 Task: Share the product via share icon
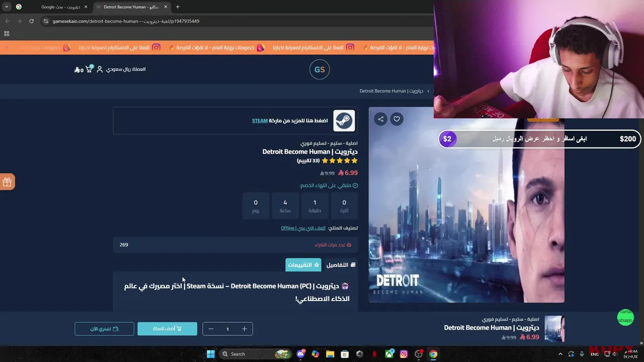(380, 119)
